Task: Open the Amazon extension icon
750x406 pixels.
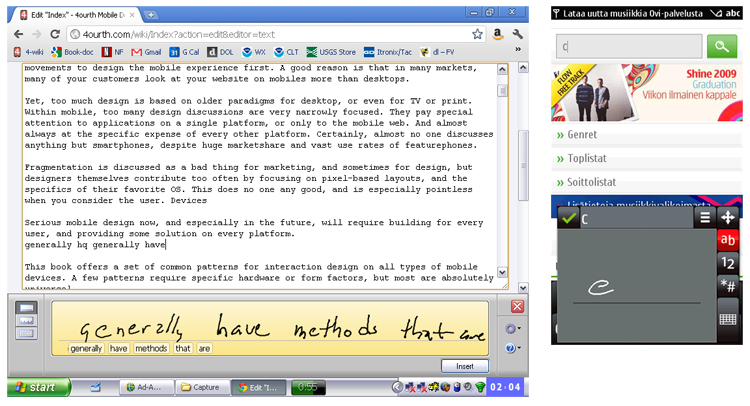Action: pyautogui.click(x=498, y=34)
